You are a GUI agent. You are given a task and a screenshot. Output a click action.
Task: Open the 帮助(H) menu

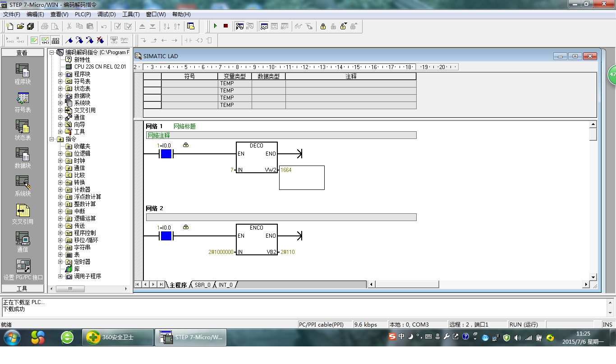coord(181,14)
